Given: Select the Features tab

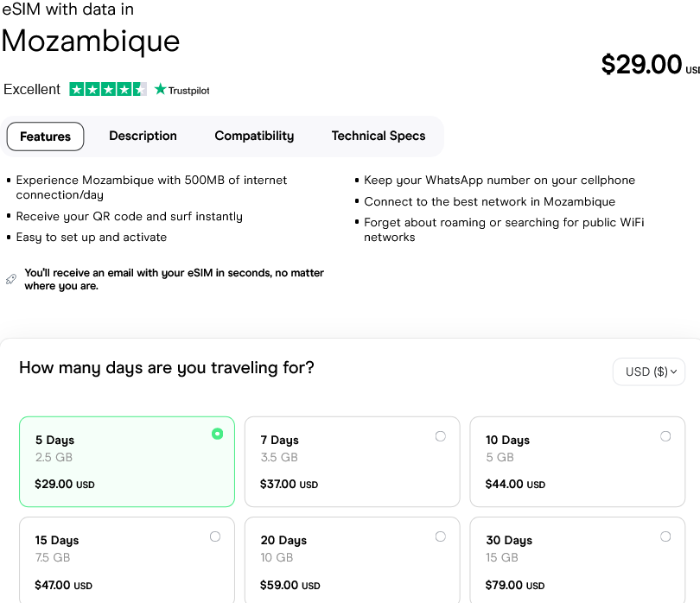Looking at the screenshot, I should [45, 136].
